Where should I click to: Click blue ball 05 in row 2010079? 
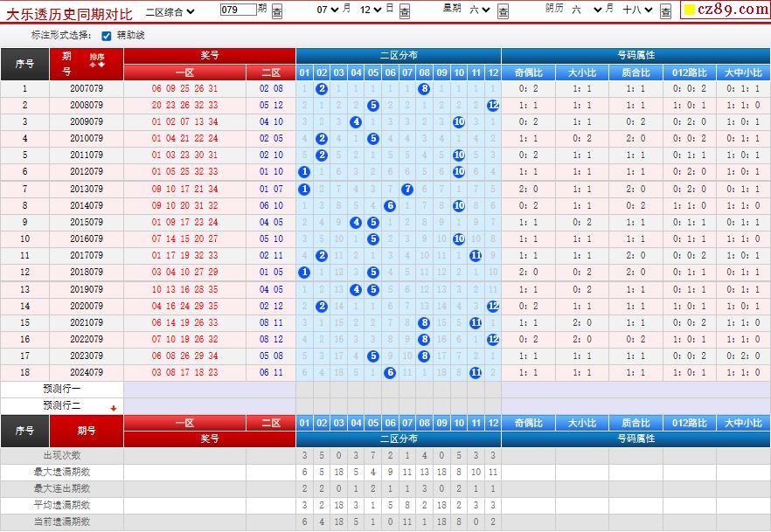(373, 139)
